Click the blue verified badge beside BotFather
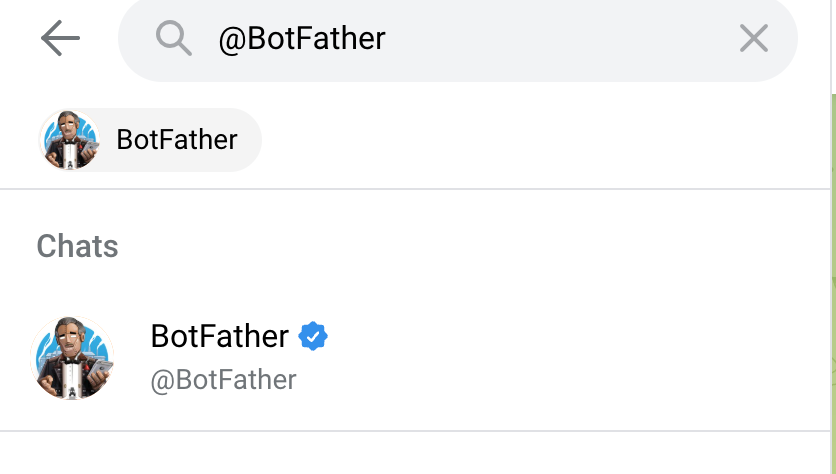The height and width of the screenshot is (474, 836). [x=314, y=337]
